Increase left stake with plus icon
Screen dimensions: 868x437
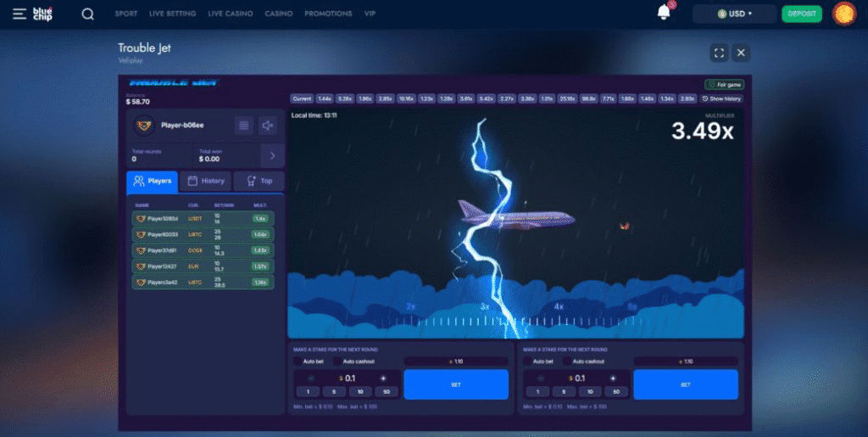point(382,378)
